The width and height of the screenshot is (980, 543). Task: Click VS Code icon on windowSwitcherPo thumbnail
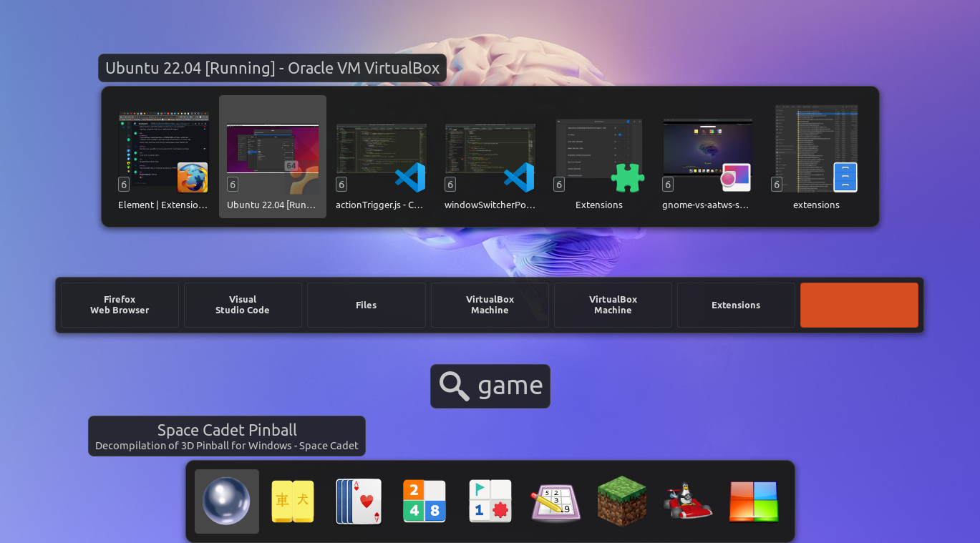click(519, 177)
